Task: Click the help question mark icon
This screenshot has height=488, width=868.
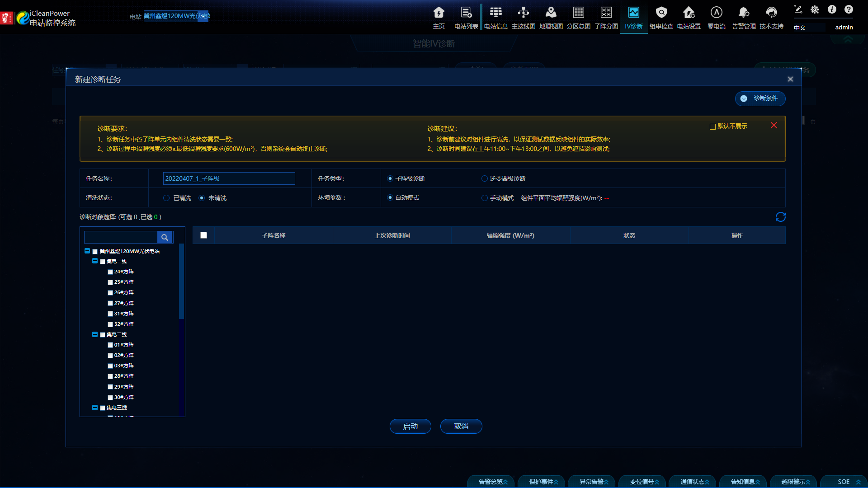Action: [849, 9]
